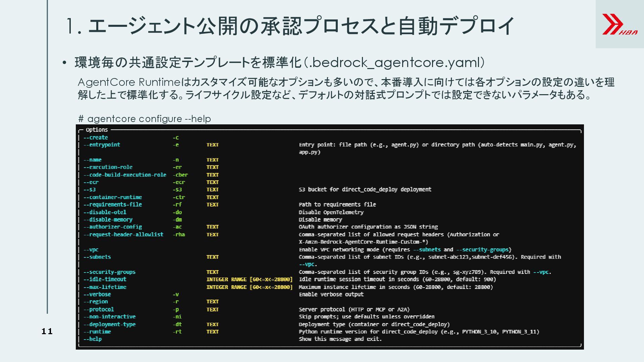Image resolution: width=644 pixels, height=362 pixels.
Task: Click the --entrypoint option in terminal
Action: pos(102,145)
